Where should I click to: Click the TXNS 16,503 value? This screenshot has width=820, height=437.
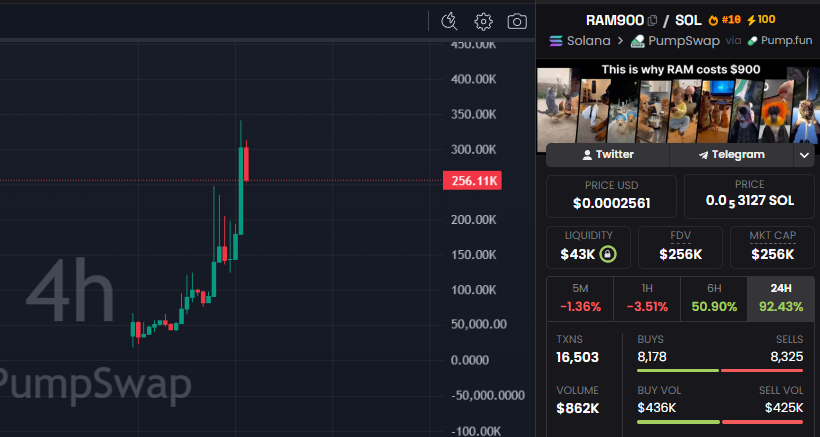[577, 358]
